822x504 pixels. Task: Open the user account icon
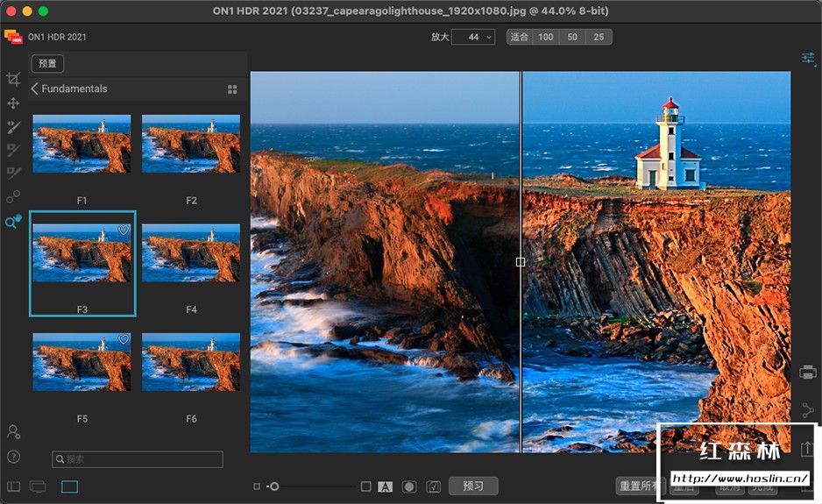(13, 432)
